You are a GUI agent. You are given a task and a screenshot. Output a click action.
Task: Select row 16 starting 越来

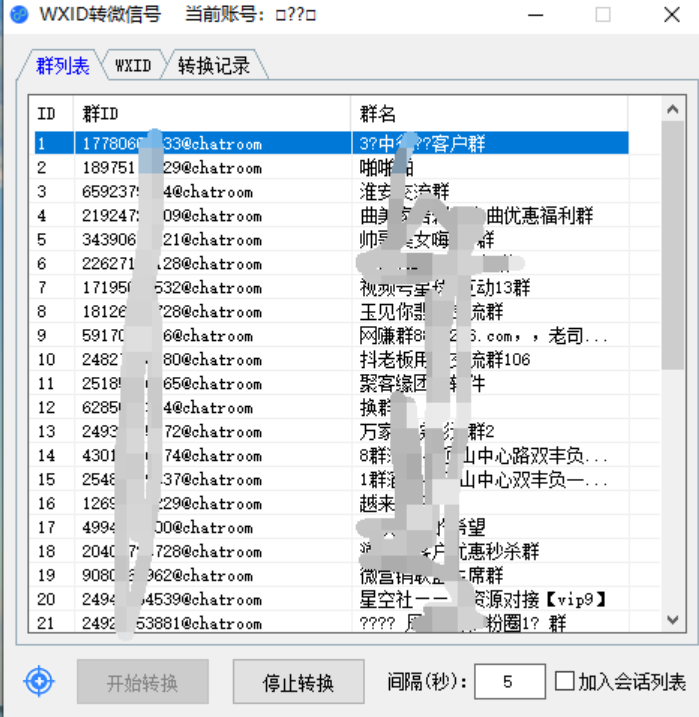331,503
